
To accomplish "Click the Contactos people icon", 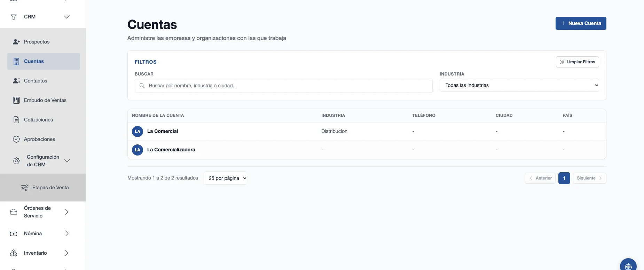I will click(x=16, y=81).
